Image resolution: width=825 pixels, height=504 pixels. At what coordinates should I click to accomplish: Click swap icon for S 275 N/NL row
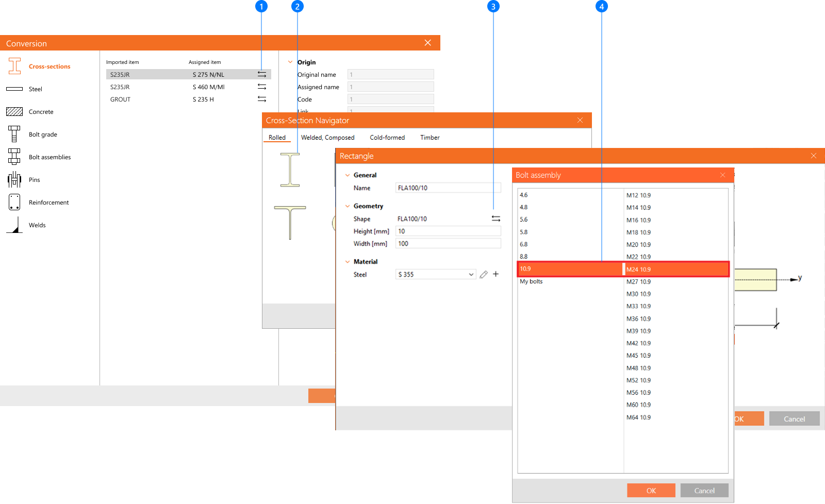[262, 75]
